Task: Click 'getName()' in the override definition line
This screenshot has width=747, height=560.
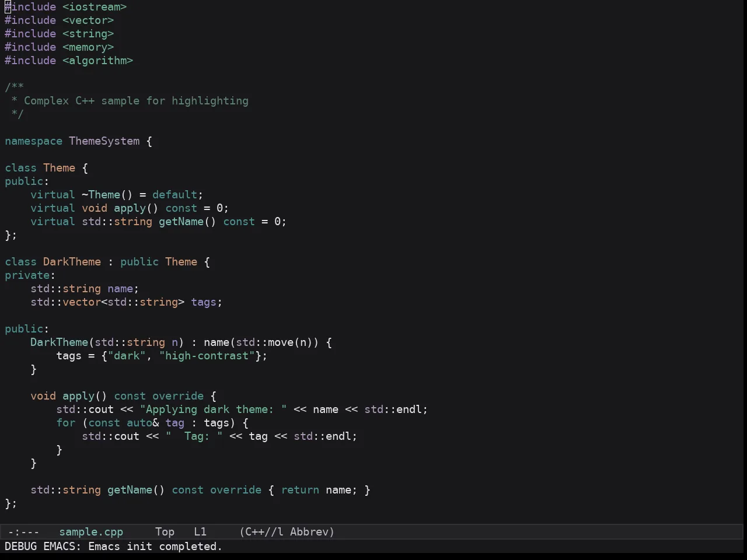Action: 136,490
